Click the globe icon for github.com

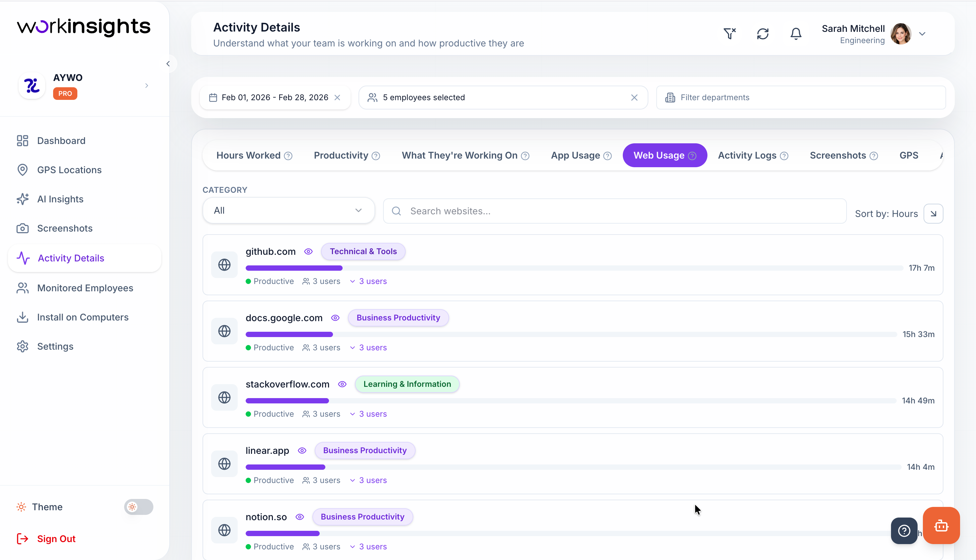[224, 265]
